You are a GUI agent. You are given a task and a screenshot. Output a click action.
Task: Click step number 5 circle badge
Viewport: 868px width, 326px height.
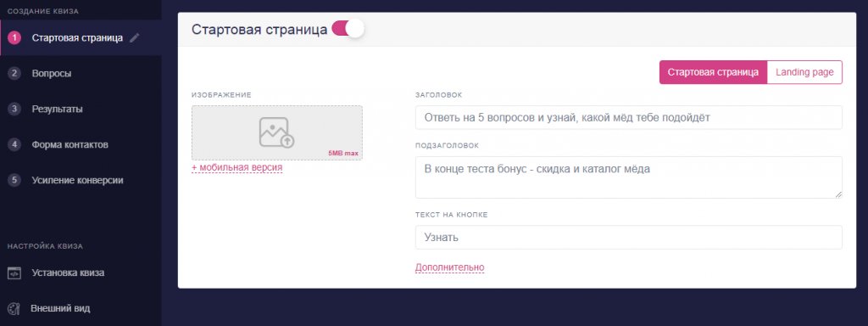[x=14, y=180]
